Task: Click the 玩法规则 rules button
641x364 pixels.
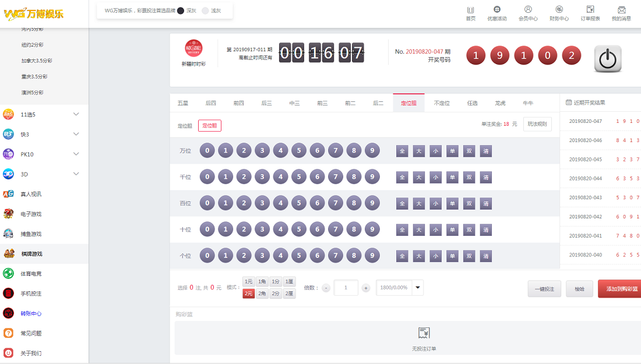Action: click(537, 124)
